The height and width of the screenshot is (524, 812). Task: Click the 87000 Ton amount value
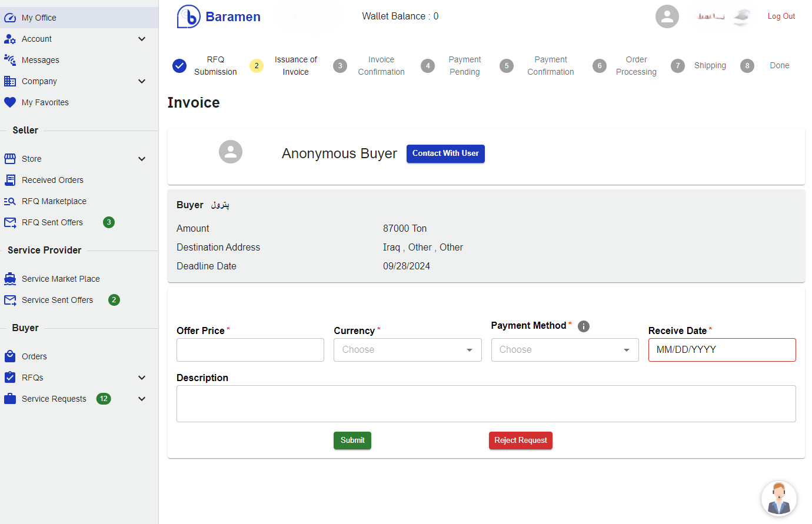405,228
